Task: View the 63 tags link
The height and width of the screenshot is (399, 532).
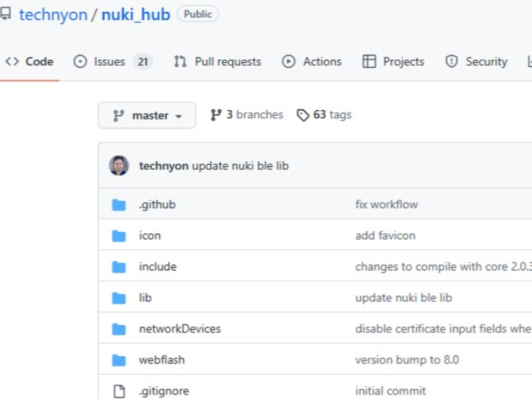Action: coord(324,115)
